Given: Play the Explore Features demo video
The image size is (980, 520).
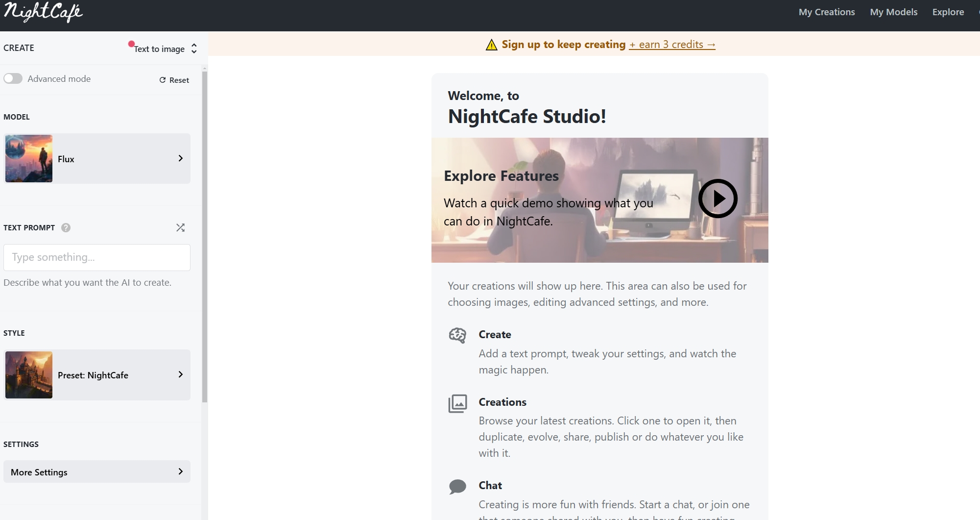Looking at the screenshot, I should tap(717, 198).
